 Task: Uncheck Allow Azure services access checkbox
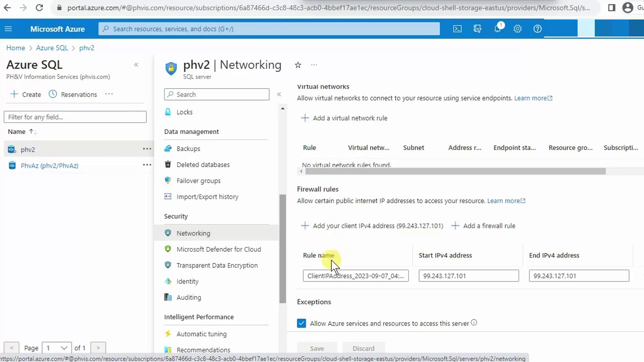coord(301,323)
